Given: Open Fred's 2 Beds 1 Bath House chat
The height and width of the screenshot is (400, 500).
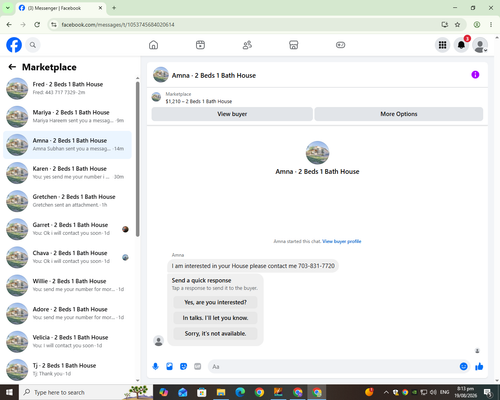Looking at the screenshot, I should coord(67,88).
